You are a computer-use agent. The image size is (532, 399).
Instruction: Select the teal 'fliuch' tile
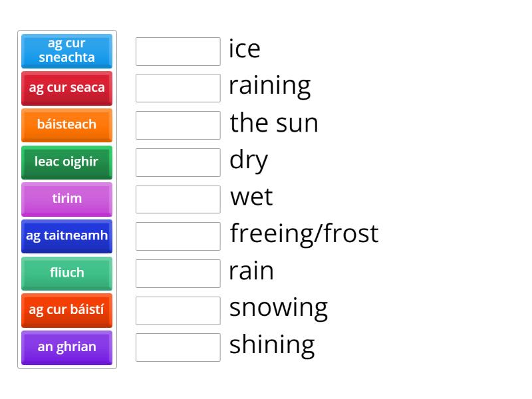tap(67, 273)
